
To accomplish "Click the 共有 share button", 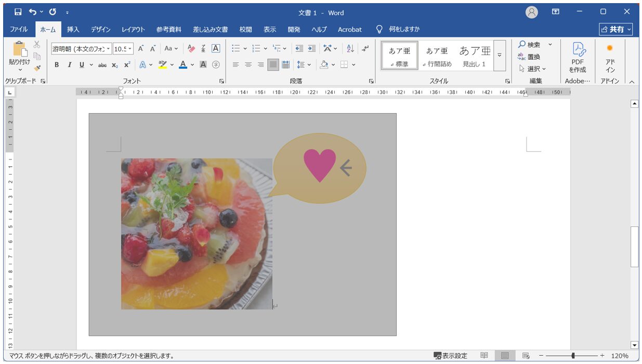I will [x=616, y=30].
